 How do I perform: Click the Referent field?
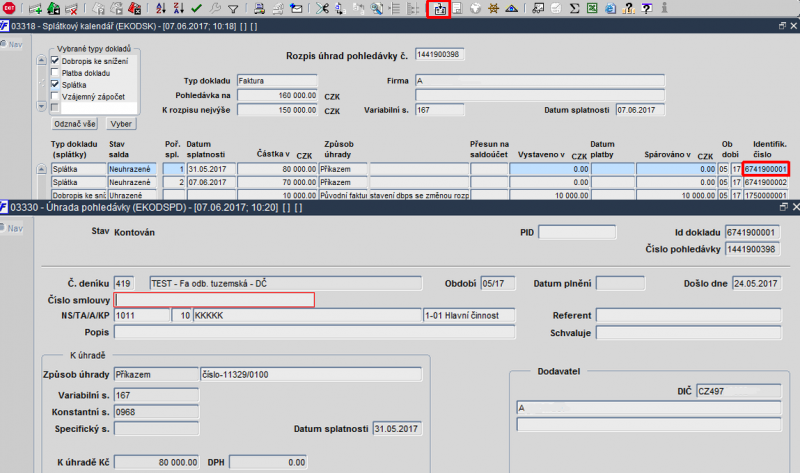(688, 315)
